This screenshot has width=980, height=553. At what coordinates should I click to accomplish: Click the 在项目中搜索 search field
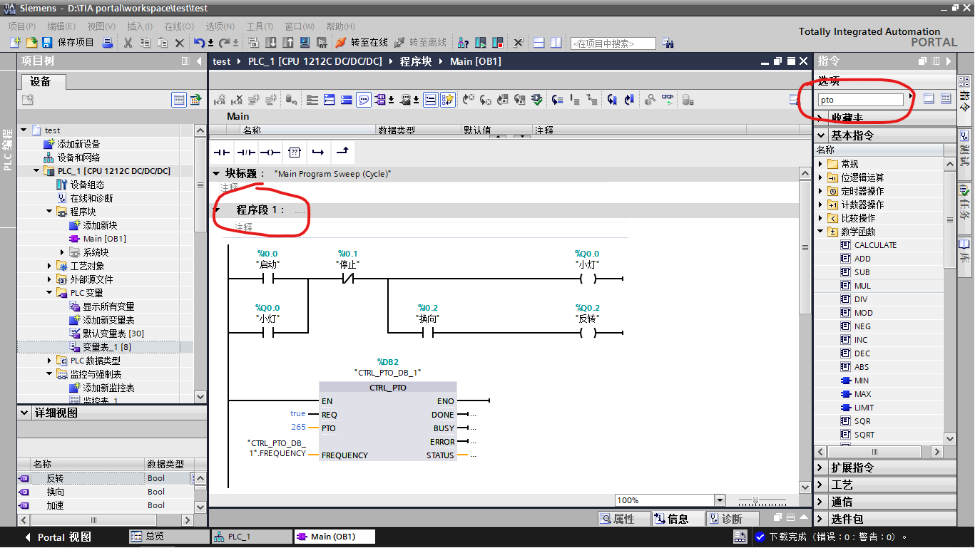pyautogui.click(x=613, y=43)
